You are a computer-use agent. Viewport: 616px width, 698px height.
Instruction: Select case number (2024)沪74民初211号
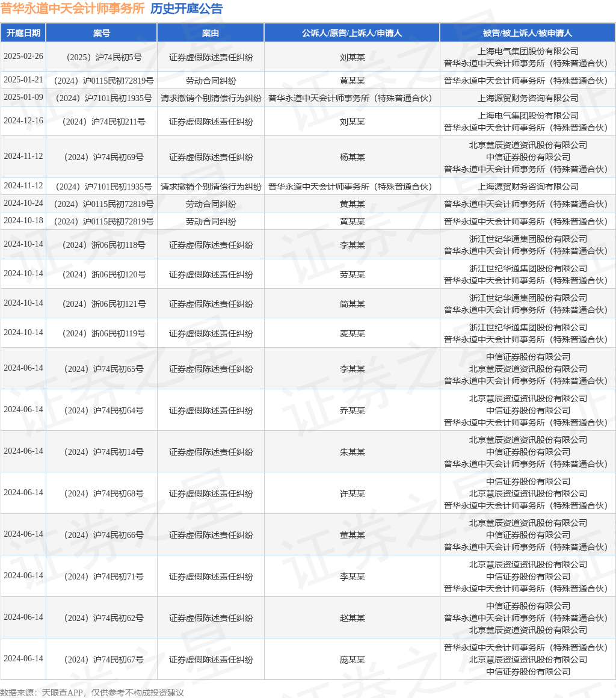(102, 122)
